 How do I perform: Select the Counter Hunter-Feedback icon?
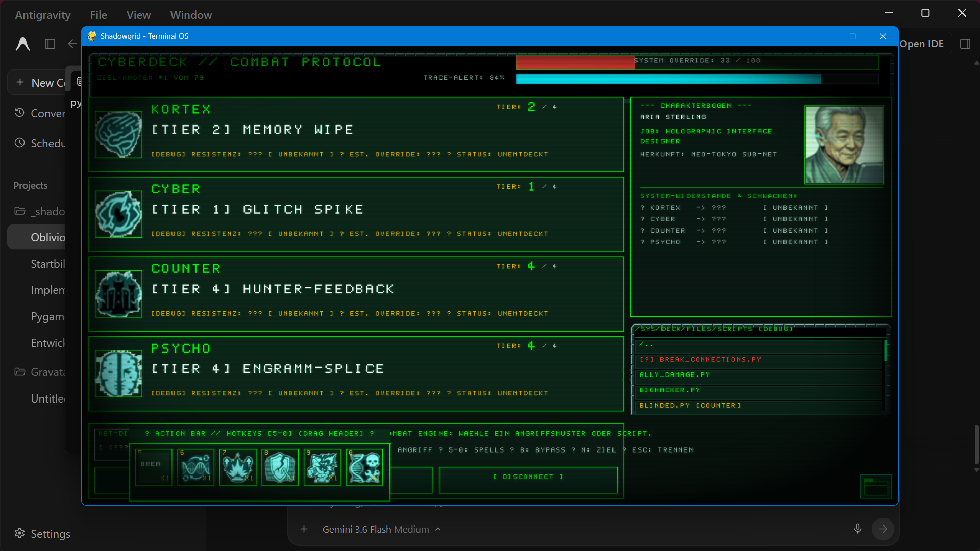click(119, 294)
